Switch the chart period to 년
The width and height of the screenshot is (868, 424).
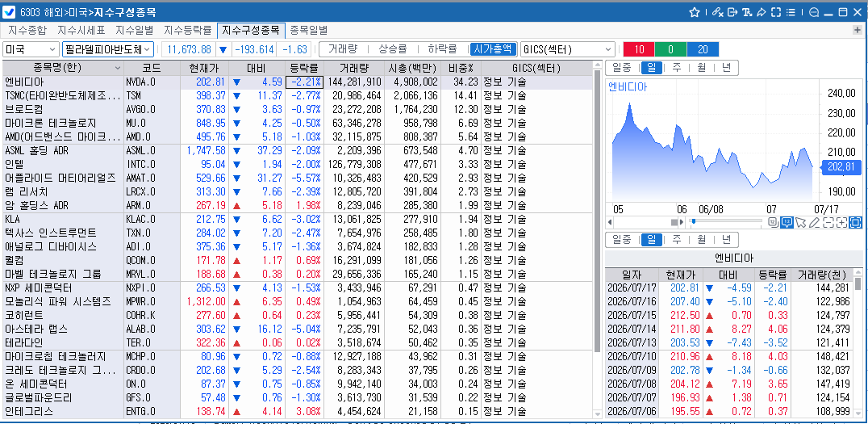point(726,68)
